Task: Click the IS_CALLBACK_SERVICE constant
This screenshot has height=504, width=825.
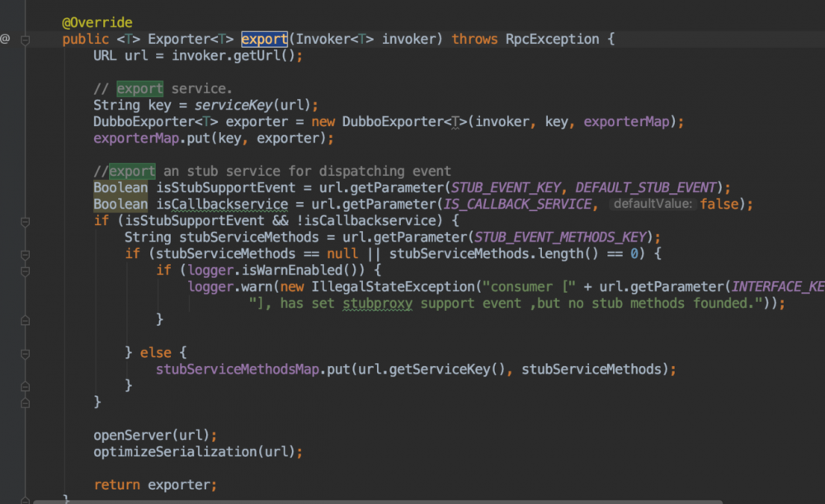Action: 518,204
